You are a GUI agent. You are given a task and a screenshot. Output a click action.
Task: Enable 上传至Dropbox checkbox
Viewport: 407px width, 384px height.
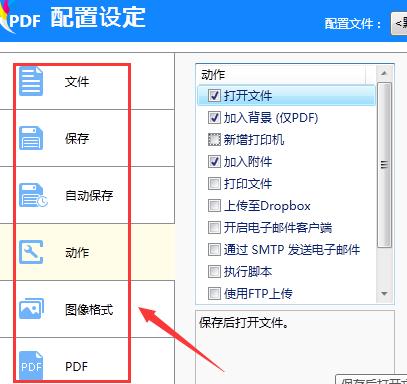(x=214, y=206)
